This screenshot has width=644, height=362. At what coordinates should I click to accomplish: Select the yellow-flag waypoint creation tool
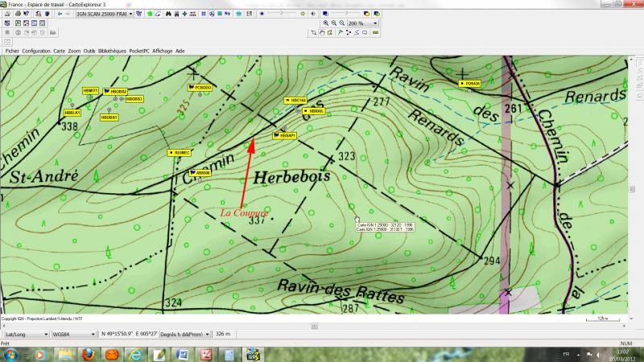[x=330, y=32]
